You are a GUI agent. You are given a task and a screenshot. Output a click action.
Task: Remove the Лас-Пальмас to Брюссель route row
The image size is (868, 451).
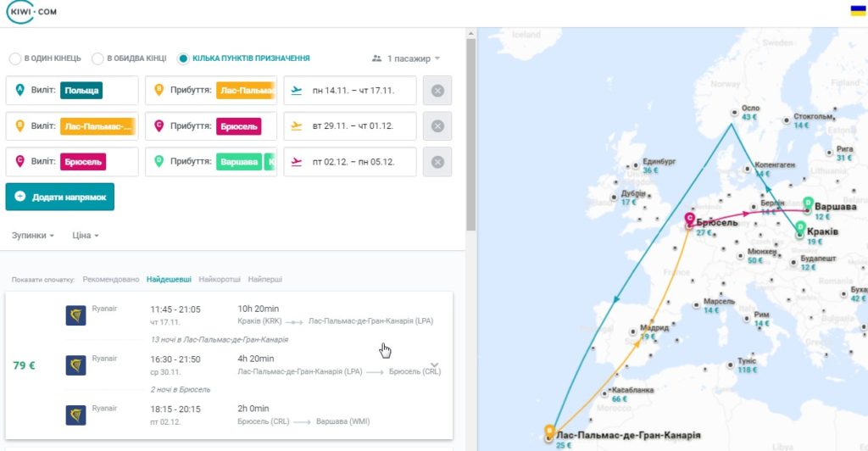437,126
